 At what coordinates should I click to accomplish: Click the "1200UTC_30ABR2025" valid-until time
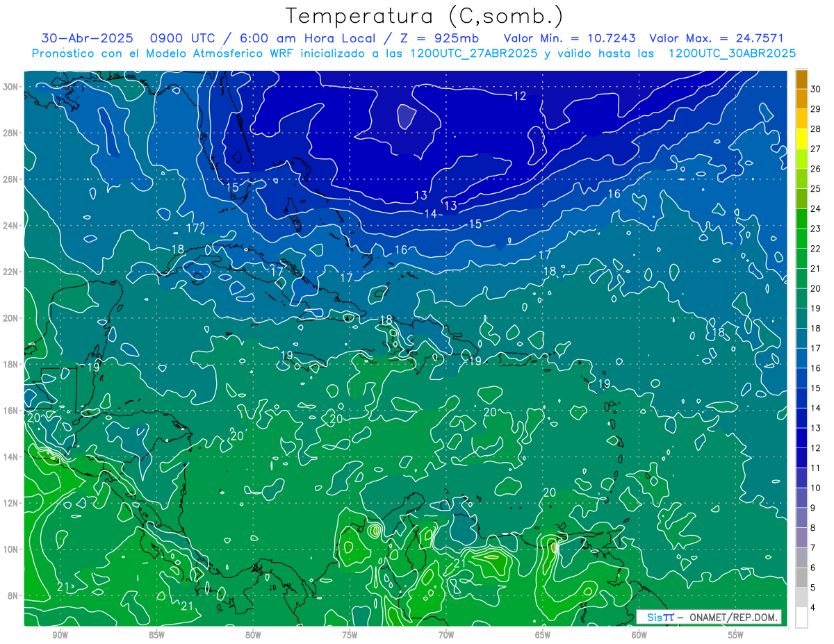(x=732, y=53)
